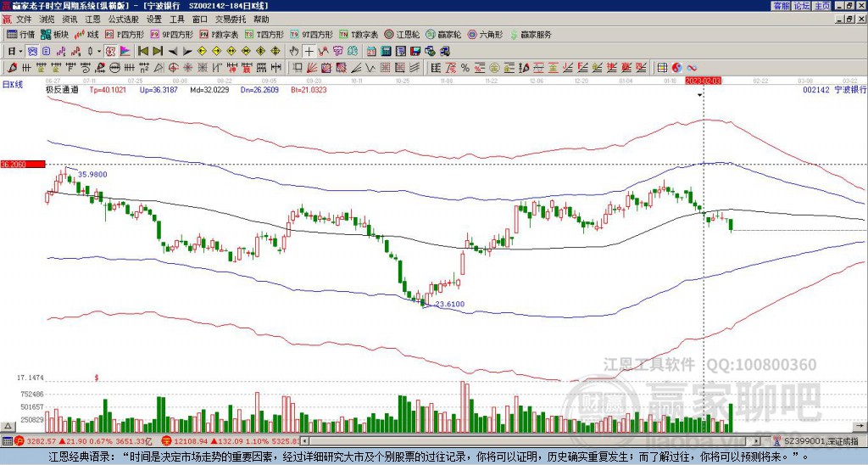Toggle the percent (%) line tool
Screen dimensions: 868x465
point(465,67)
